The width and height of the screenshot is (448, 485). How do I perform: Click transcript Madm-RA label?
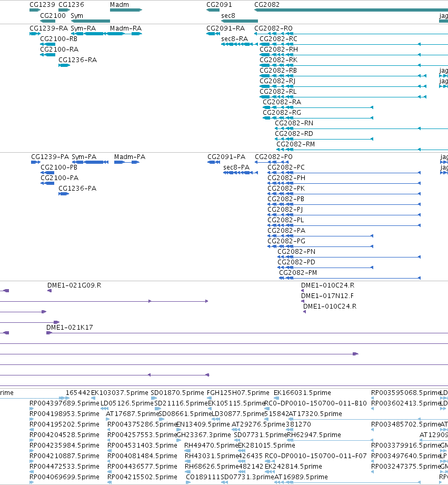pyautogui.click(x=126, y=28)
